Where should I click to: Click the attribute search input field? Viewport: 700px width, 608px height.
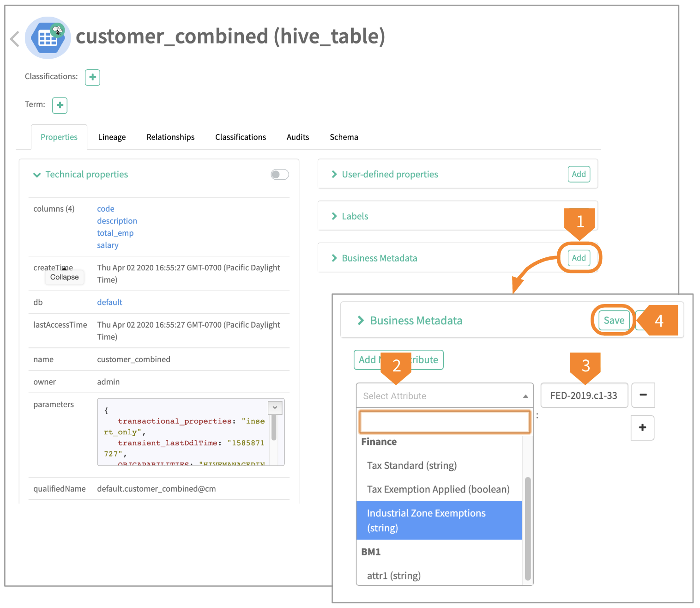point(444,422)
